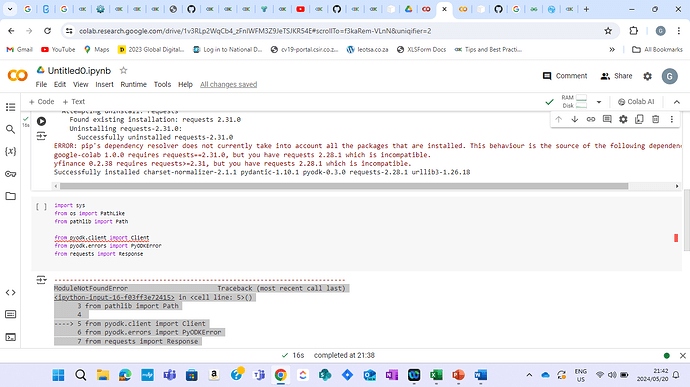This screenshot has height=387, width=690.
Task: Click the output horizontal scrollbar thumb
Action: point(344,186)
